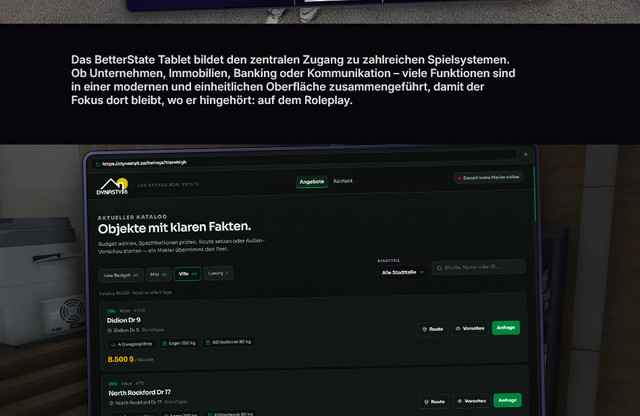Switch to the Kontakt tab
The image size is (640, 416).
pos(343,181)
